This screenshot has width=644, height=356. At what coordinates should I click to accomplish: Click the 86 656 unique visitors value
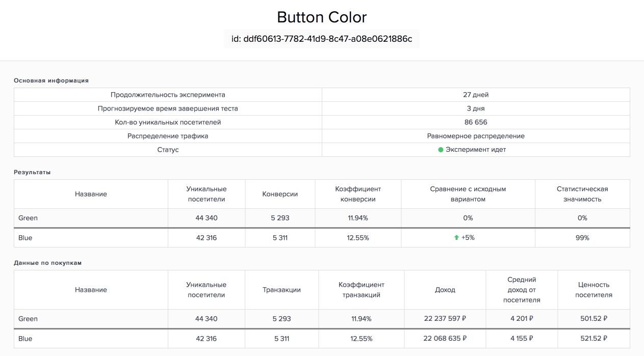[476, 122]
